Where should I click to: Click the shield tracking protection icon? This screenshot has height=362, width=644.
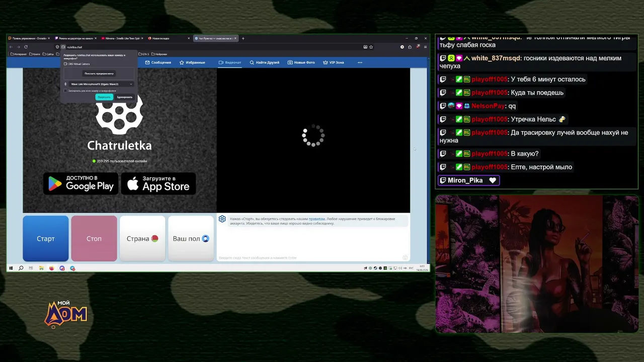[57, 47]
